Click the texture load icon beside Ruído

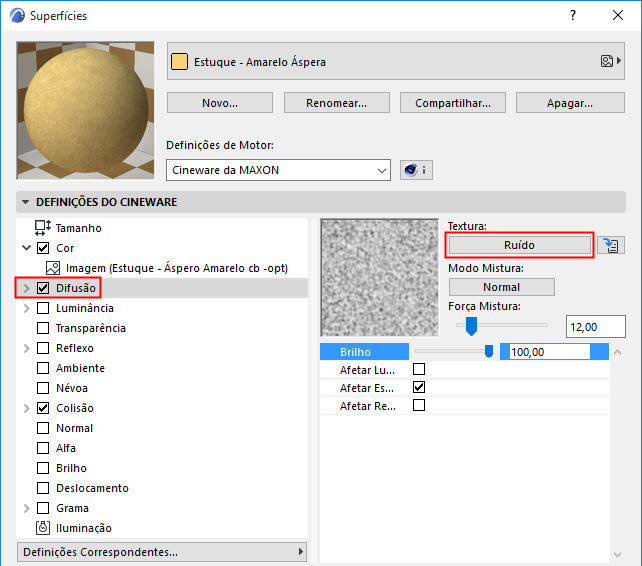[610, 245]
